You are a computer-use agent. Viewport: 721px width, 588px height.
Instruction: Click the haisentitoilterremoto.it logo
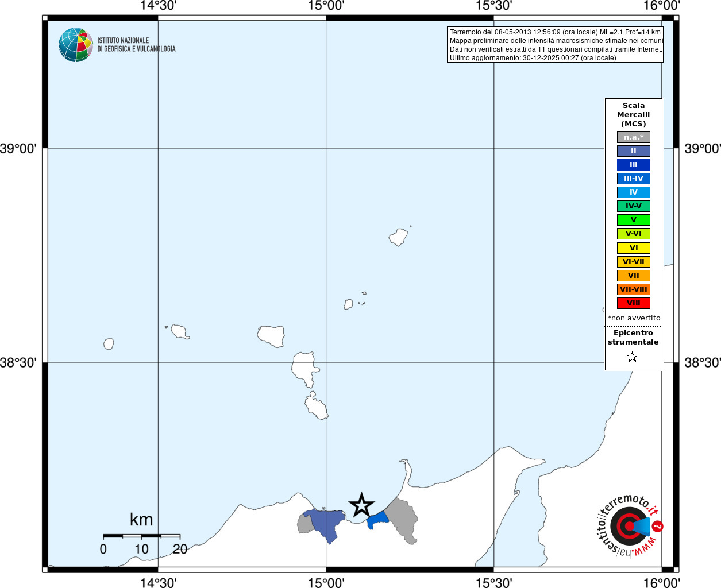[629, 525]
